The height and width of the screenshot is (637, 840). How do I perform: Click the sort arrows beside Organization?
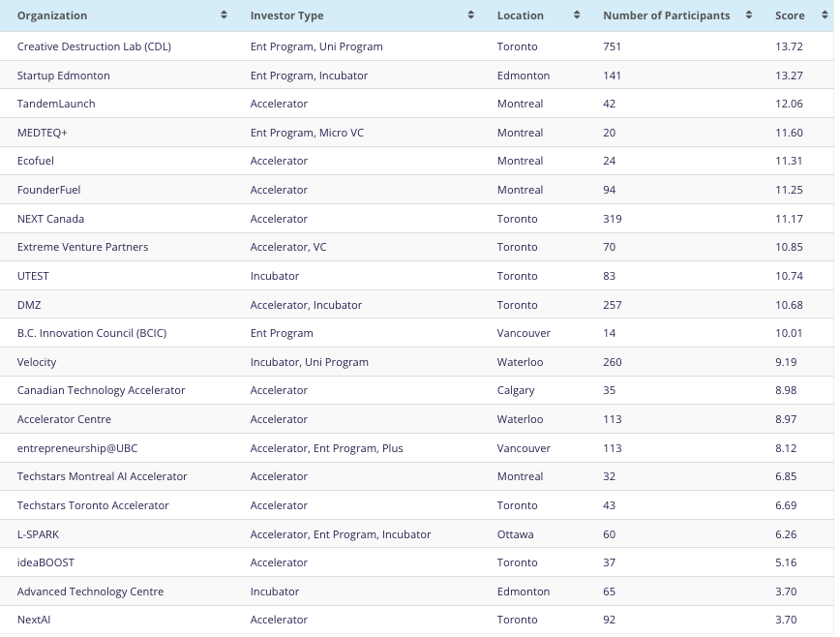(x=225, y=15)
